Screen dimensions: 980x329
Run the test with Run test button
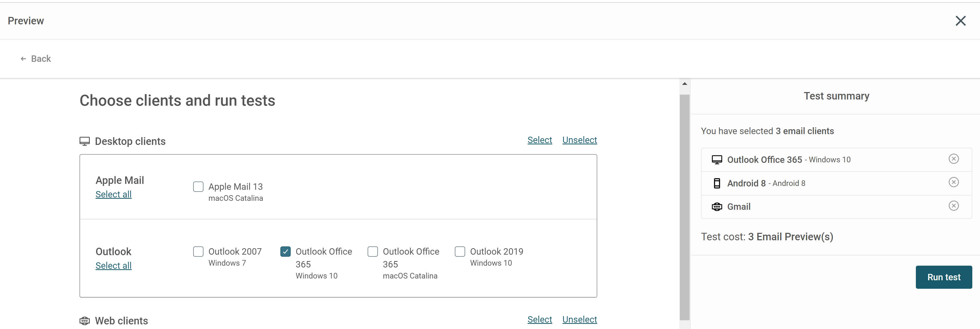(x=944, y=277)
